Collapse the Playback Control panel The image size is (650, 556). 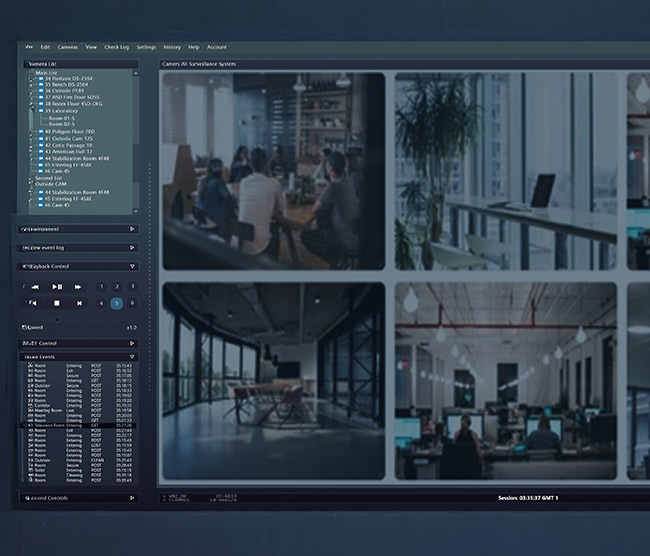tap(132, 267)
